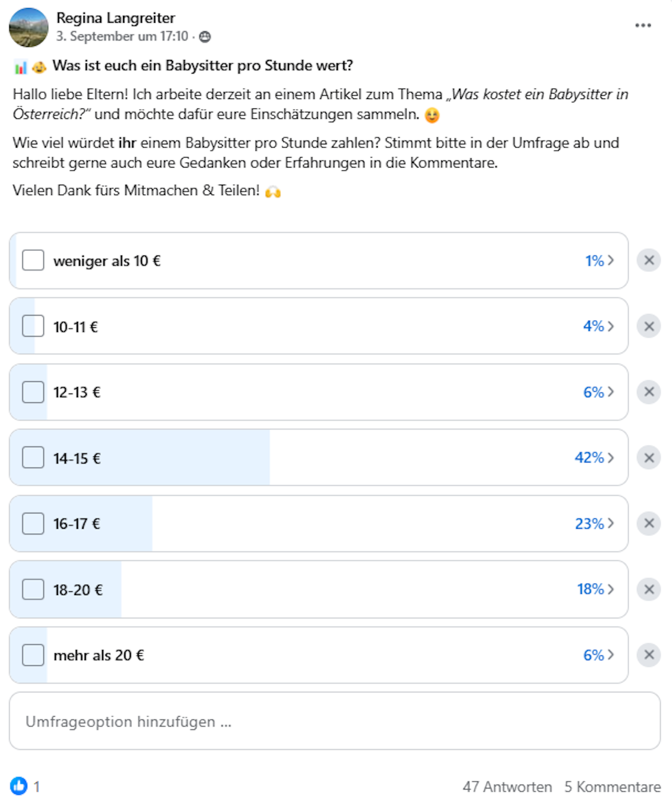Open the '5 Kommentare' comments link

(x=613, y=787)
